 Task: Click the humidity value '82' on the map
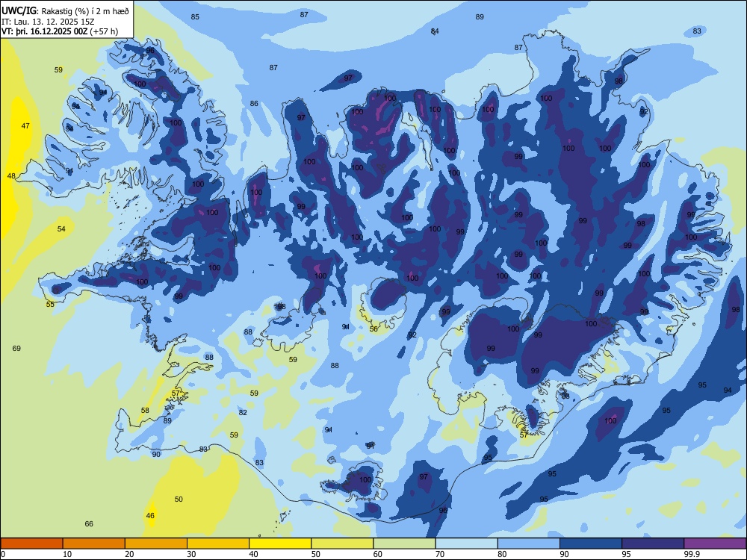pyautogui.click(x=243, y=413)
